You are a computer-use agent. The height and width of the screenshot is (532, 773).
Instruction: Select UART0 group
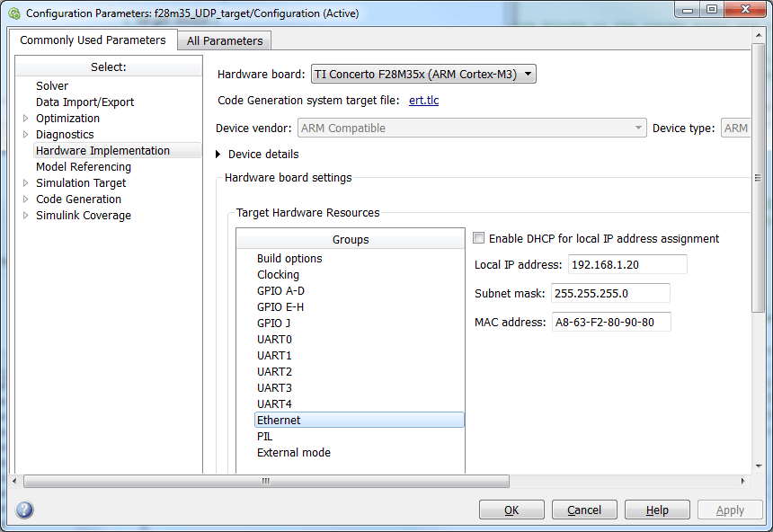274,339
